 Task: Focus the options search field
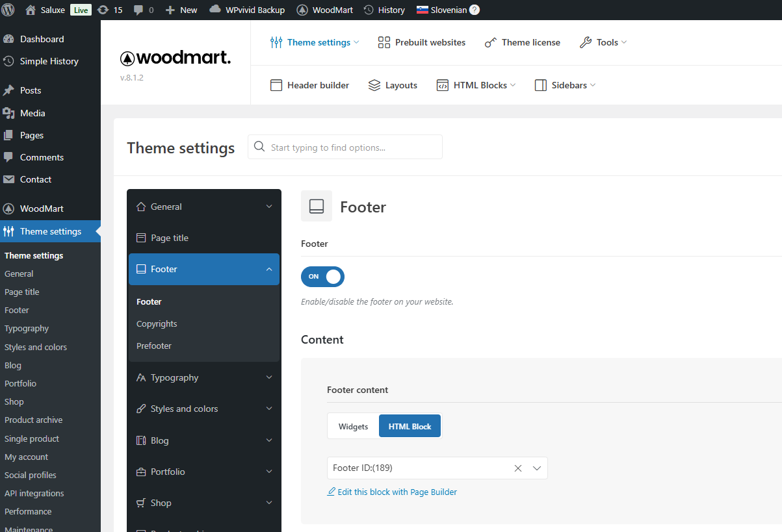(345, 147)
